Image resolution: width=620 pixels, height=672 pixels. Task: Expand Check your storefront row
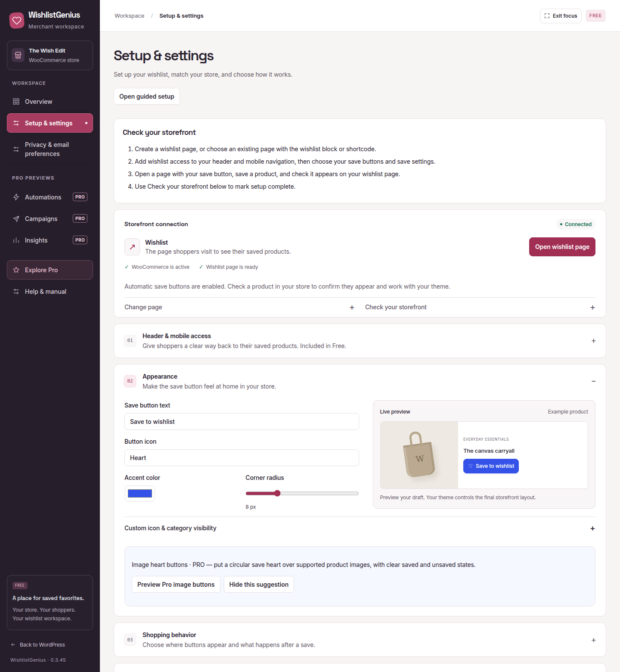pos(480,307)
